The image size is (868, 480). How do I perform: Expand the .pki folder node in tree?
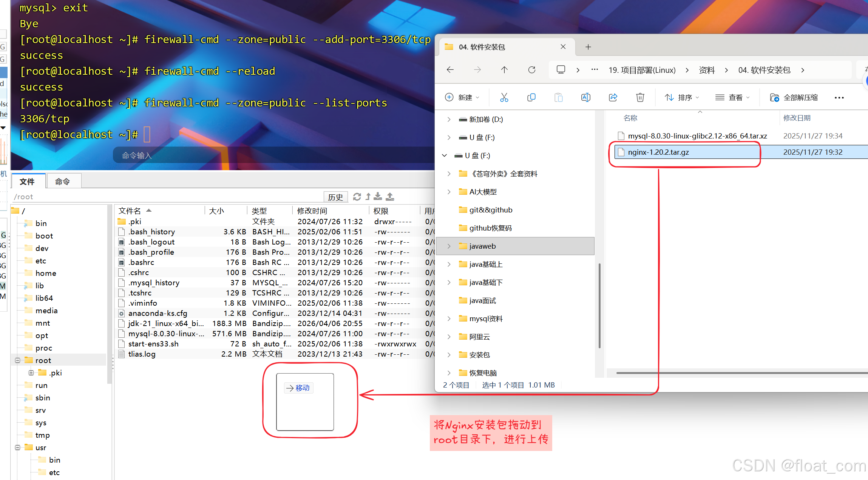tap(31, 373)
